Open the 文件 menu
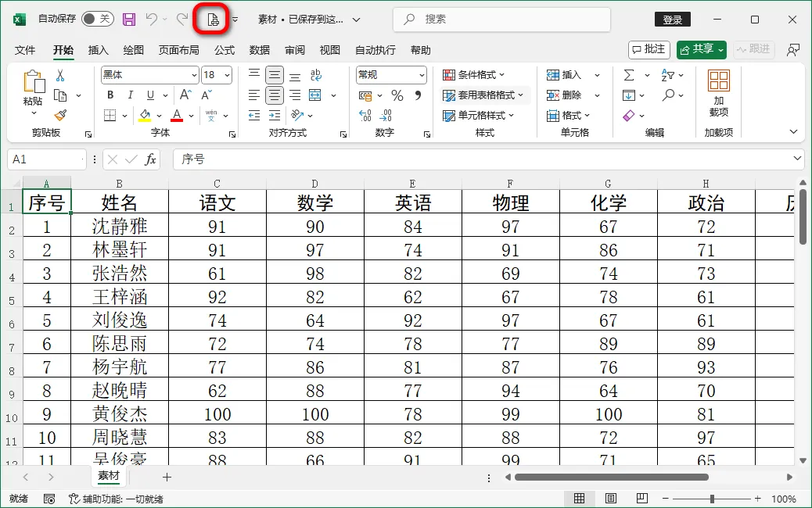Viewport: 812px width, 508px height. pyautogui.click(x=25, y=50)
